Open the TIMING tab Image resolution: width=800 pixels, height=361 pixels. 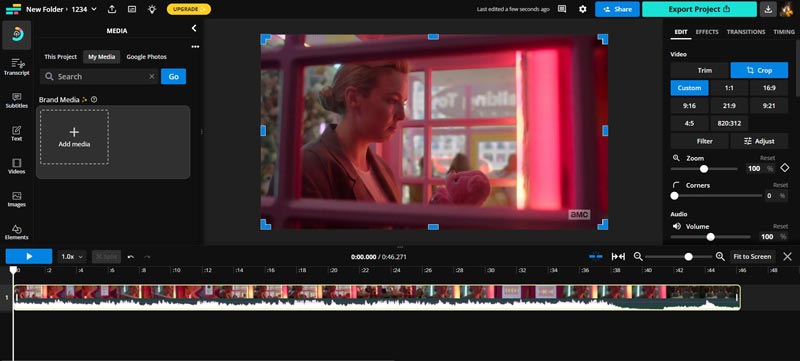784,32
